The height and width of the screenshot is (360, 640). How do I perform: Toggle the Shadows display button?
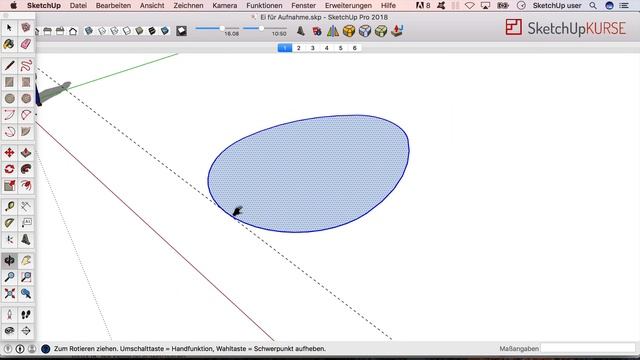click(181, 31)
